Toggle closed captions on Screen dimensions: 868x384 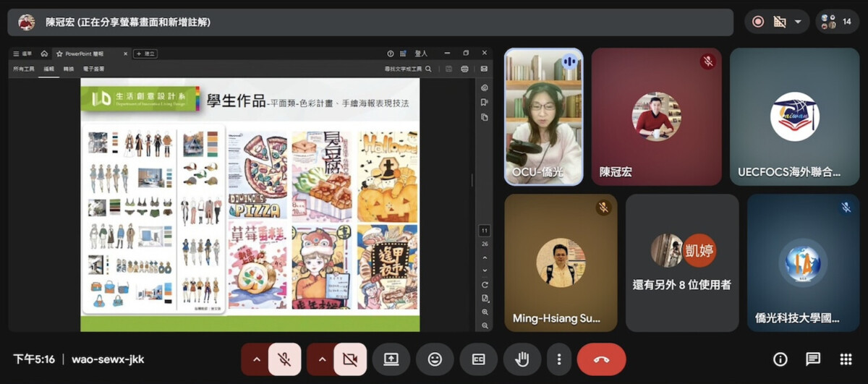pyautogui.click(x=478, y=359)
